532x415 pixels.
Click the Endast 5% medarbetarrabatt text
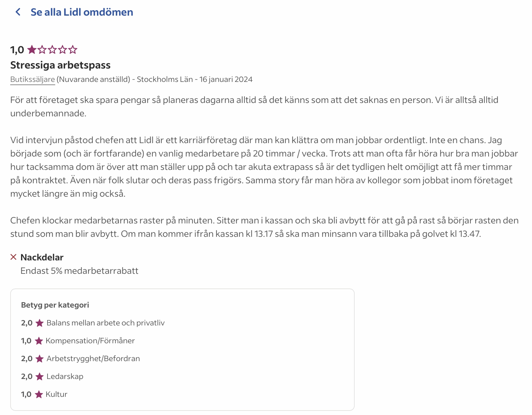coord(79,271)
